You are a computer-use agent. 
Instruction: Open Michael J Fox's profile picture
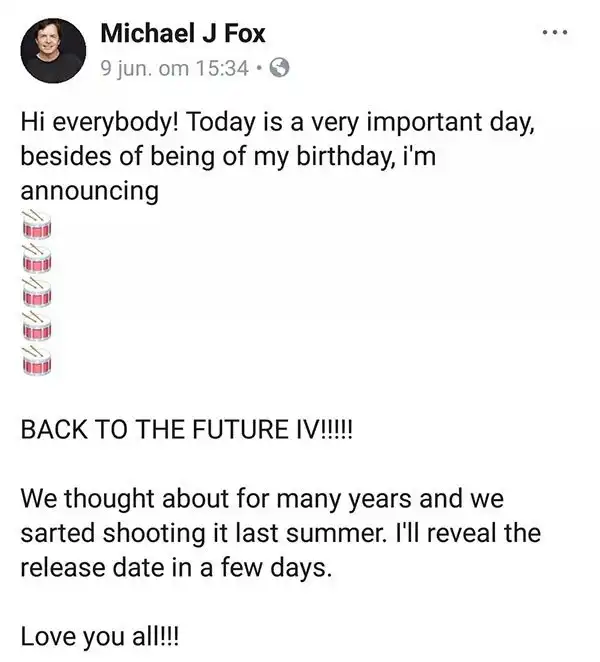52,50
